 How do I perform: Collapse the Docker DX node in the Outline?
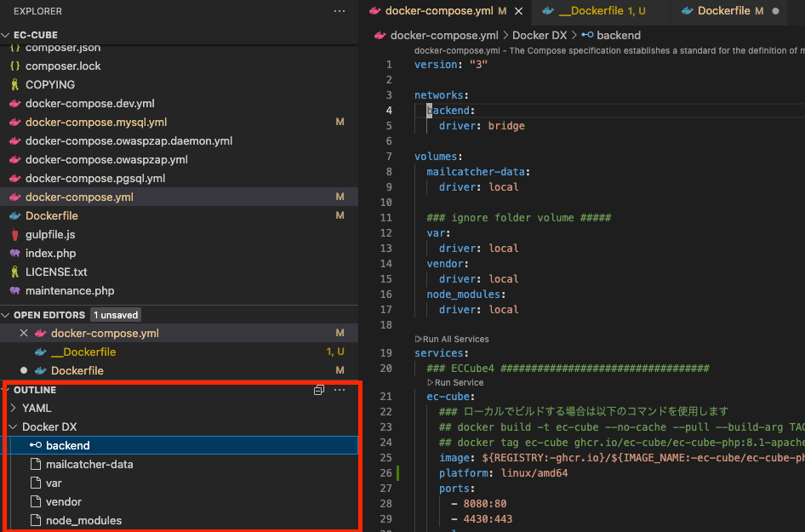coord(13,426)
